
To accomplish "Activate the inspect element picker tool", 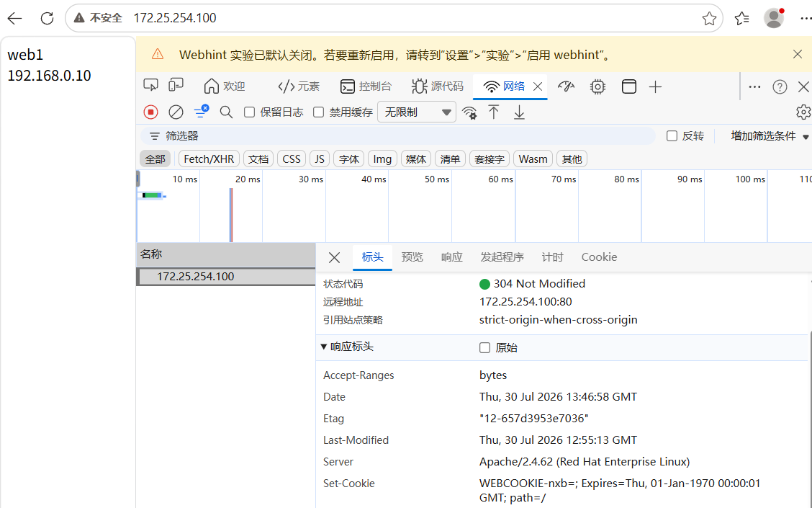I will click(x=150, y=86).
